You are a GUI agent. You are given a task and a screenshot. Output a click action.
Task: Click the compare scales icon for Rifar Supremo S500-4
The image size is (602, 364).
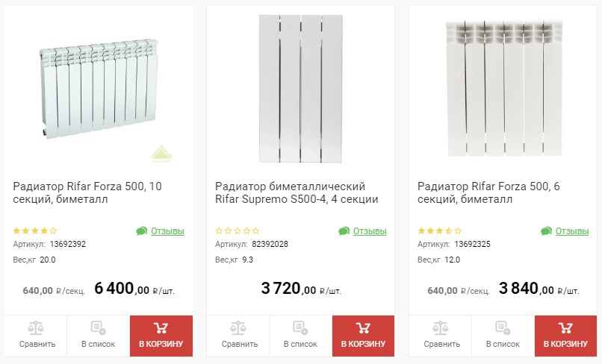coord(239,328)
